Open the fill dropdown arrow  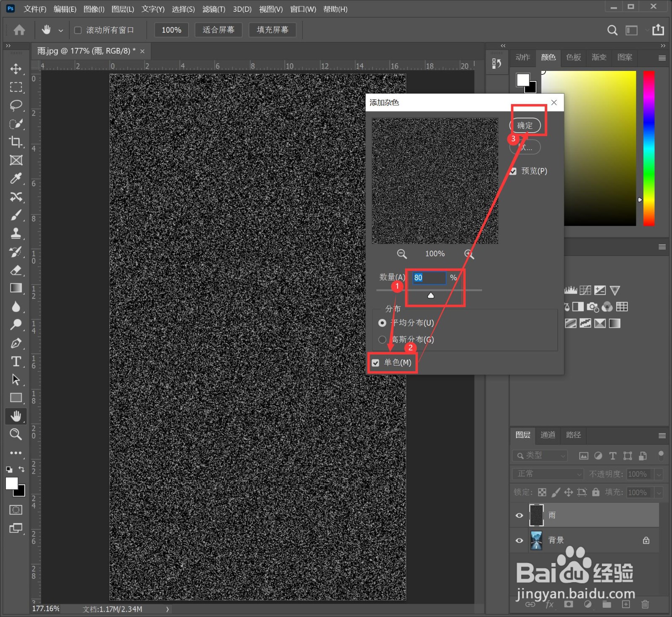click(x=659, y=492)
